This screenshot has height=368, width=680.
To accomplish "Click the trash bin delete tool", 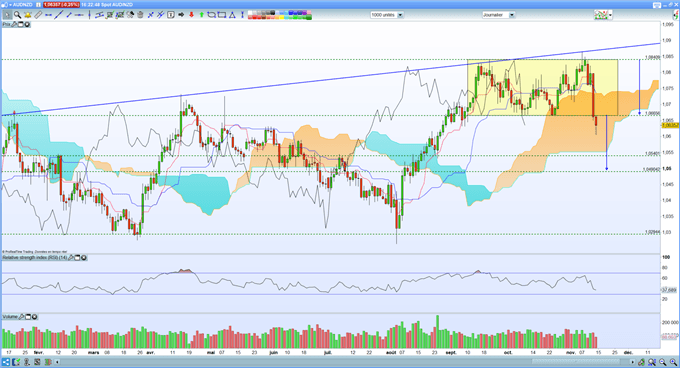I will click(140, 15).
